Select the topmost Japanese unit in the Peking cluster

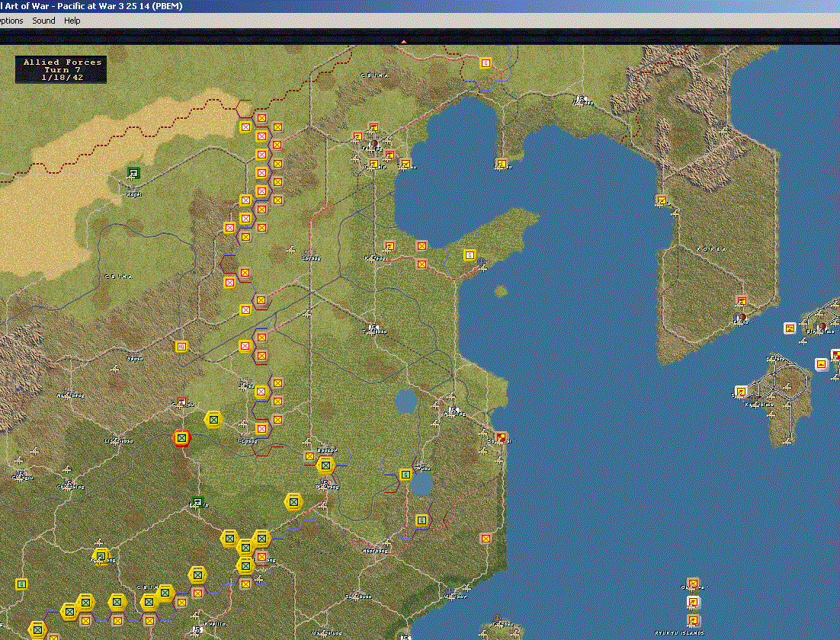pyautogui.click(x=374, y=127)
